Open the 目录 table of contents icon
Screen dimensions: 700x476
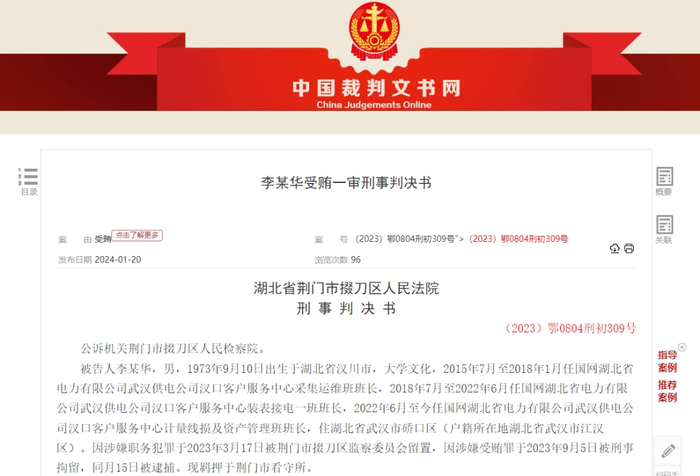coord(28,181)
